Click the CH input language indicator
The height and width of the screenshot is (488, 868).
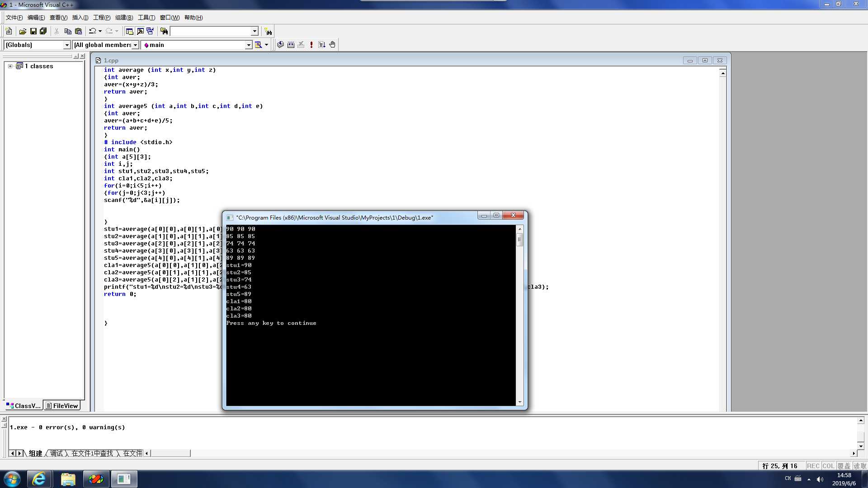(x=788, y=479)
